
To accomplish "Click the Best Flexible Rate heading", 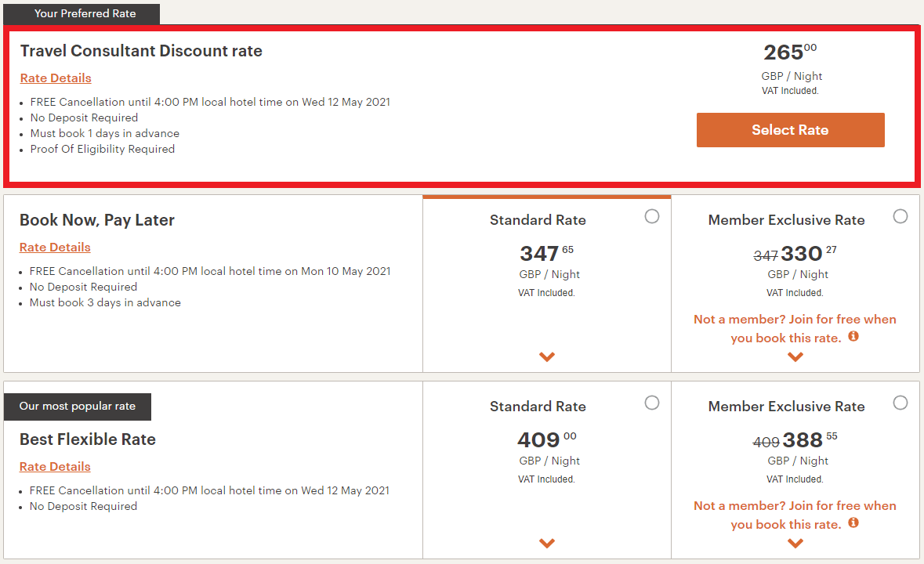I will pos(87,439).
